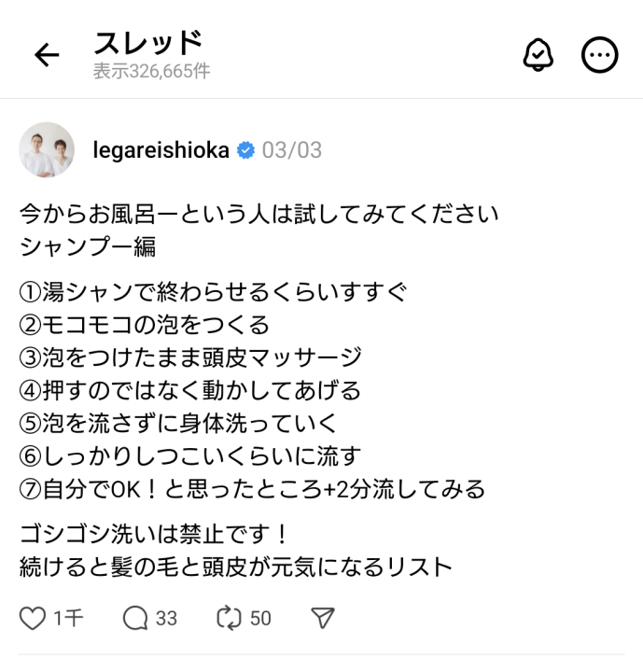Repost using the circular arrows icon
Image resolution: width=643 pixels, height=672 pixels.
[x=229, y=619]
